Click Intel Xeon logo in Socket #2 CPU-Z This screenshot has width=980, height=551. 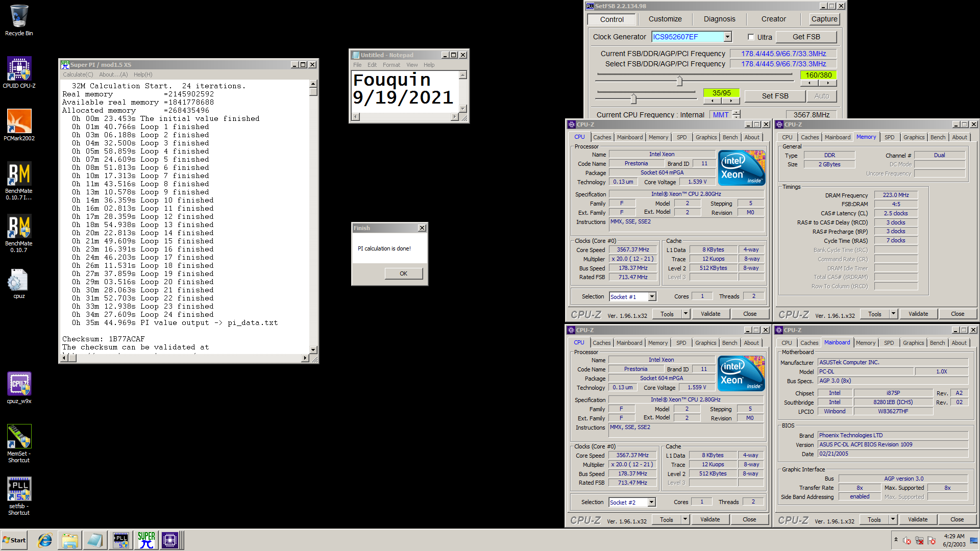[x=741, y=373]
